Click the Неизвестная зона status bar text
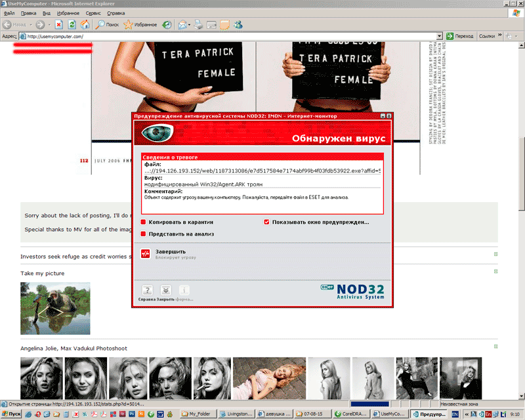 tap(459, 404)
